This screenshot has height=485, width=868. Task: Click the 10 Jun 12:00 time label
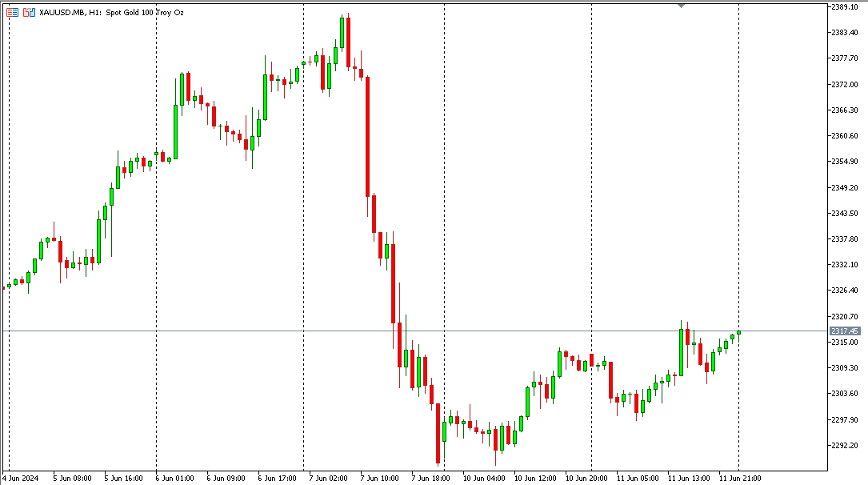[535, 479]
